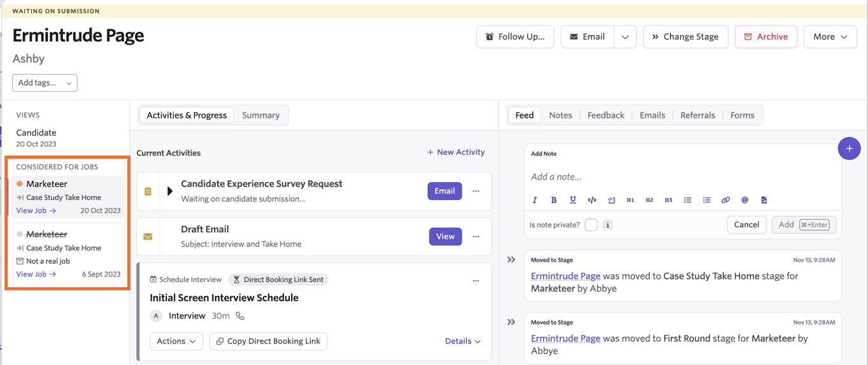Expand Details of interview schedule
The width and height of the screenshot is (868, 365).
pos(462,341)
